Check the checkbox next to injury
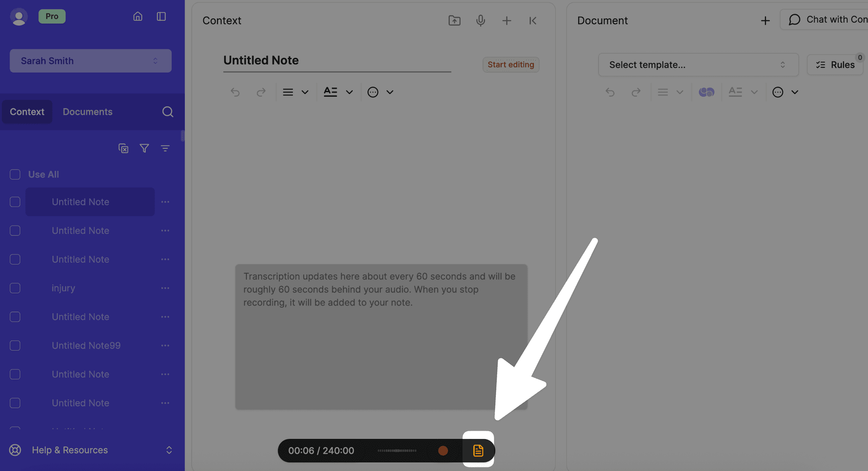This screenshot has height=471, width=868. coord(15,288)
